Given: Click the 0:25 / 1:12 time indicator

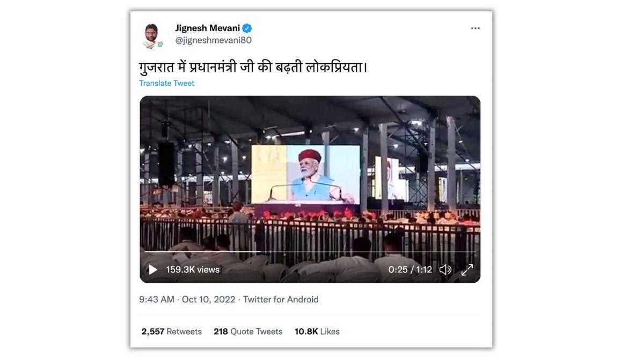Looking at the screenshot, I should [410, 270].
